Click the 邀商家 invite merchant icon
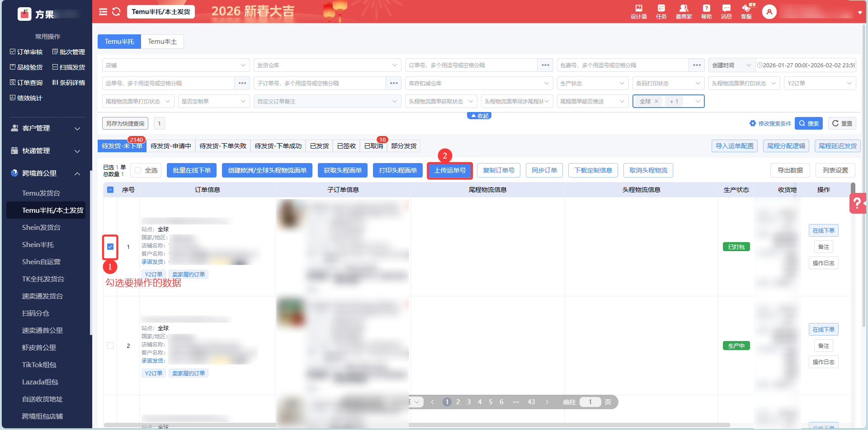 pos(684,12)
